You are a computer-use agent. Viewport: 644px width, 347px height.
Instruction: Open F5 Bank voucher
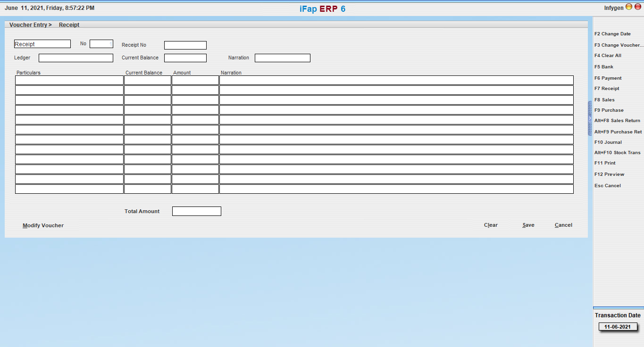pyautogui.click(x=604, y=67)
